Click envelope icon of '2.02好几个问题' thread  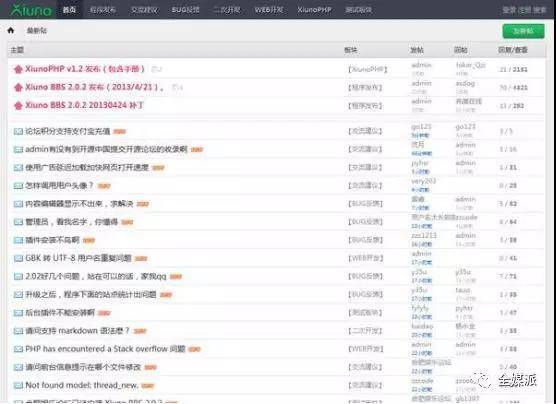coord(18,277)
